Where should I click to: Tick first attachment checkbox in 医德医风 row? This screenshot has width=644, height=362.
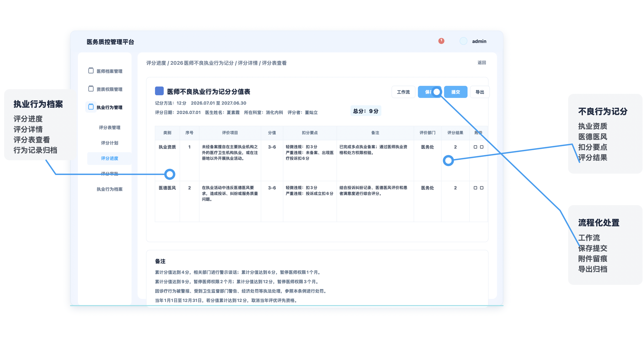point(475,188)
